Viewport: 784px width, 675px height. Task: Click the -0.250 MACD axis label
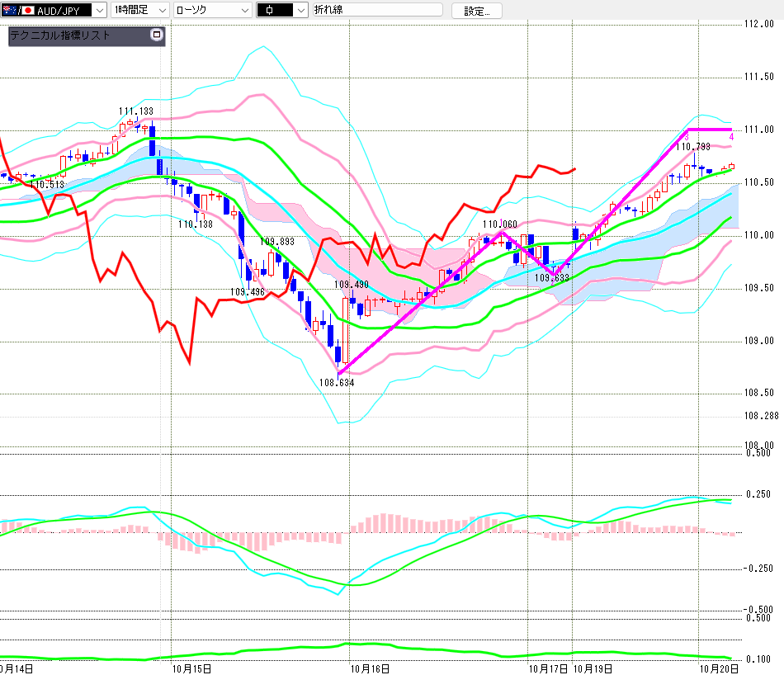click(x=758, y=568)
